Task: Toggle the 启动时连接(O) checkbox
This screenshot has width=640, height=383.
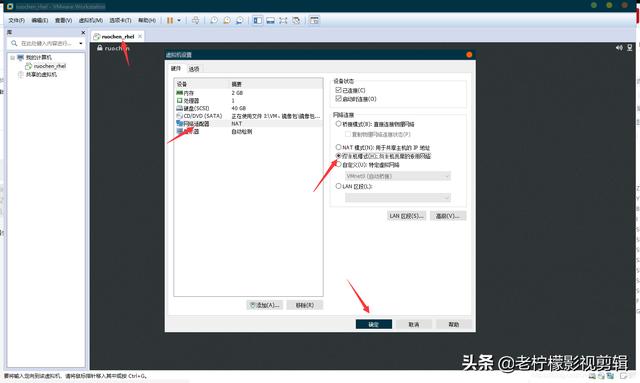Action: point(338,99)
